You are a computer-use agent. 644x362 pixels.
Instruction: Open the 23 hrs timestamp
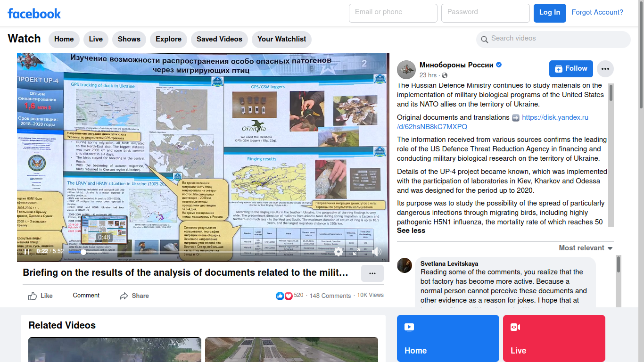(x=428, y=75)
